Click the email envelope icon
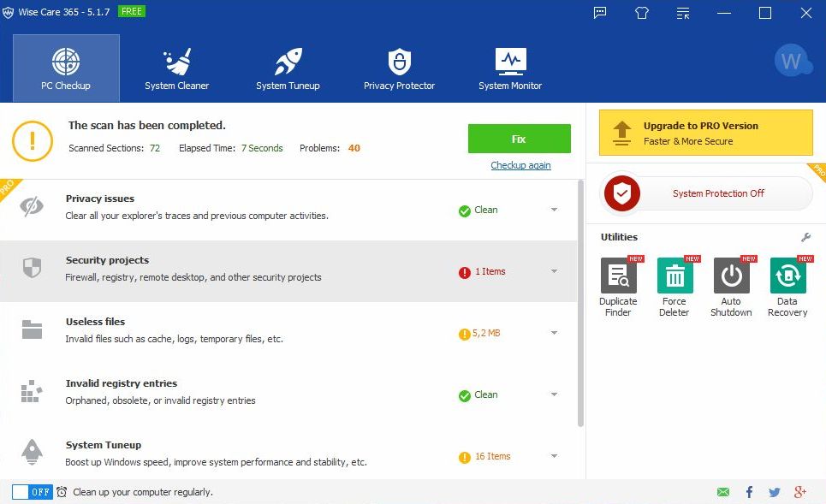Viewport: 826px width, 504px height. tap(723, 492)
